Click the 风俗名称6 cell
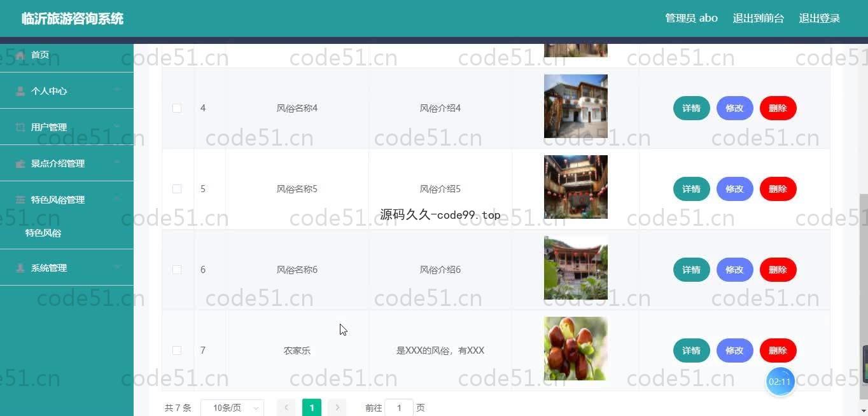 coord(297,270)
